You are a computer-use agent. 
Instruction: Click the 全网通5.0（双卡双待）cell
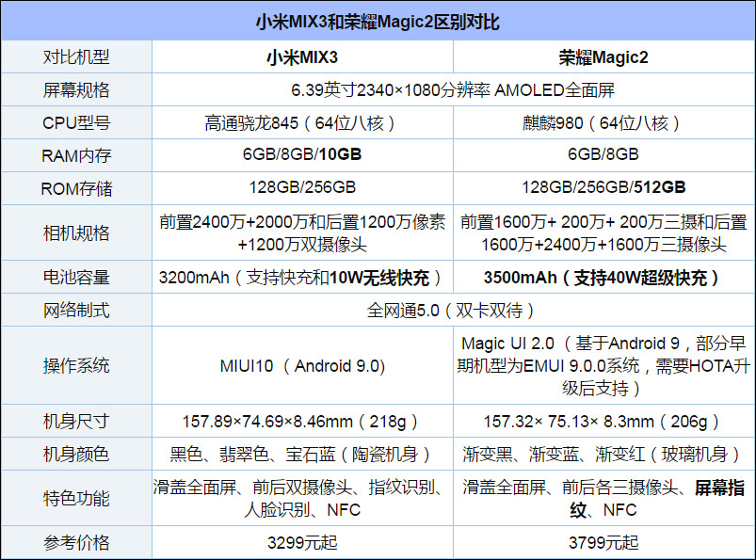point(453,311)
